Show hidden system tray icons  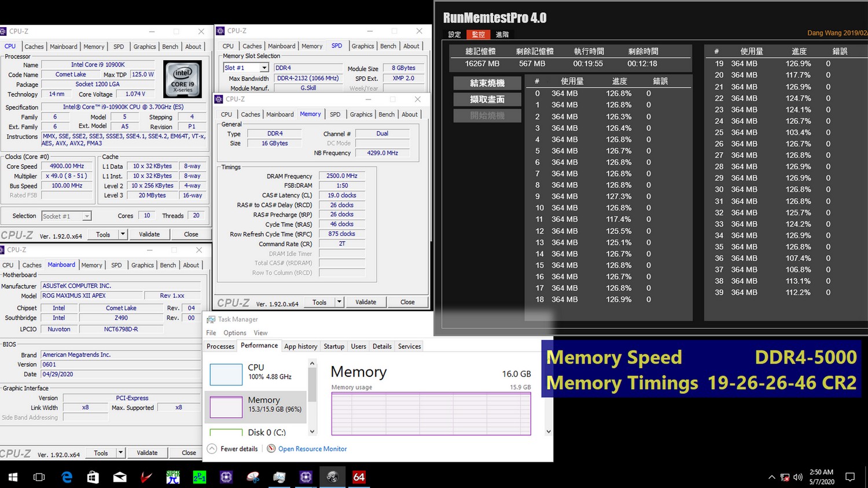pos(771,478)
